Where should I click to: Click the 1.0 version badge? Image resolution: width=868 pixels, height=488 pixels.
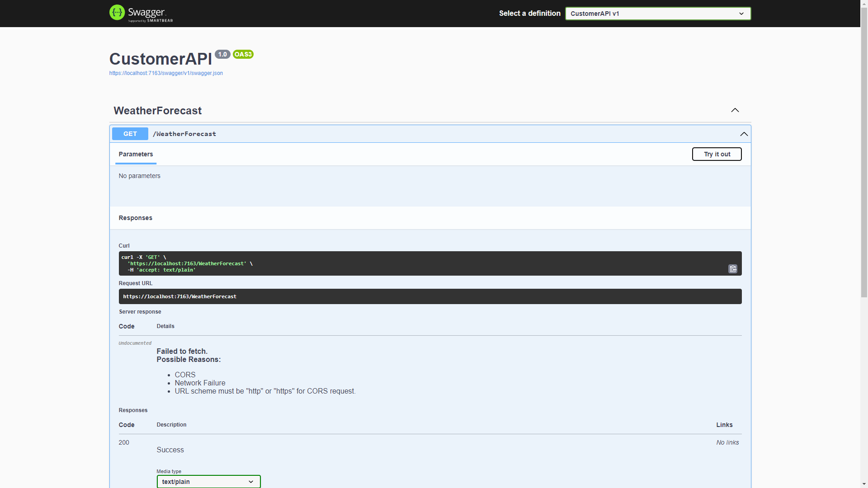coord(222,54)
